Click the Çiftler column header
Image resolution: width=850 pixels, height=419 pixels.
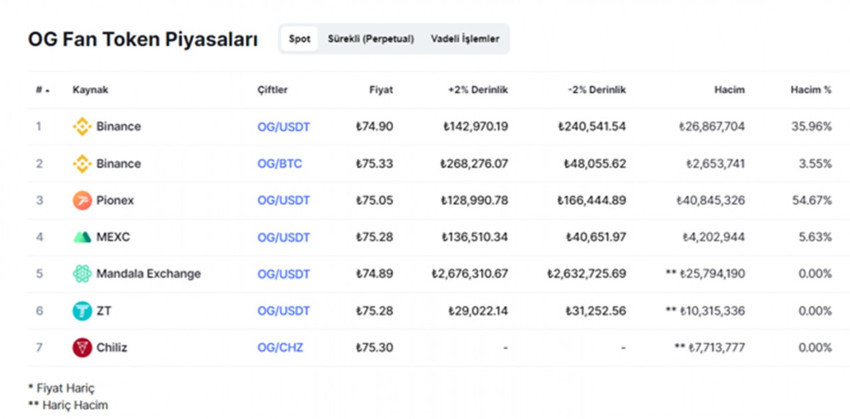point(273,90)
